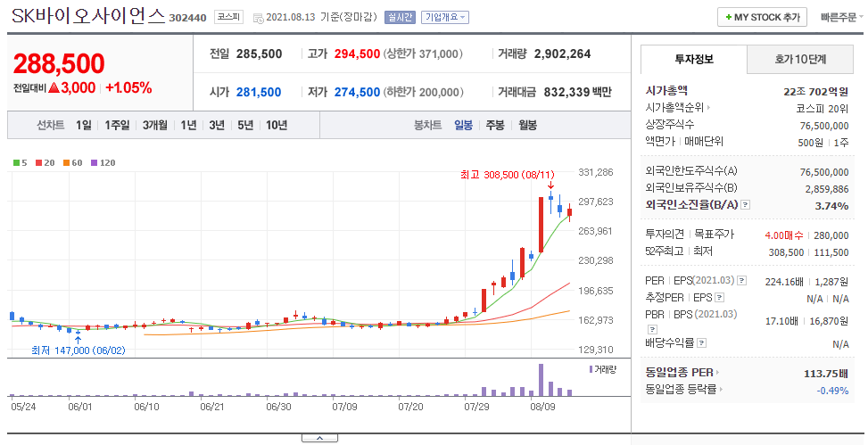Click the 전일 value 285,500
The width and height of the screenshot is (868, 445).
(x=259, y=54)
